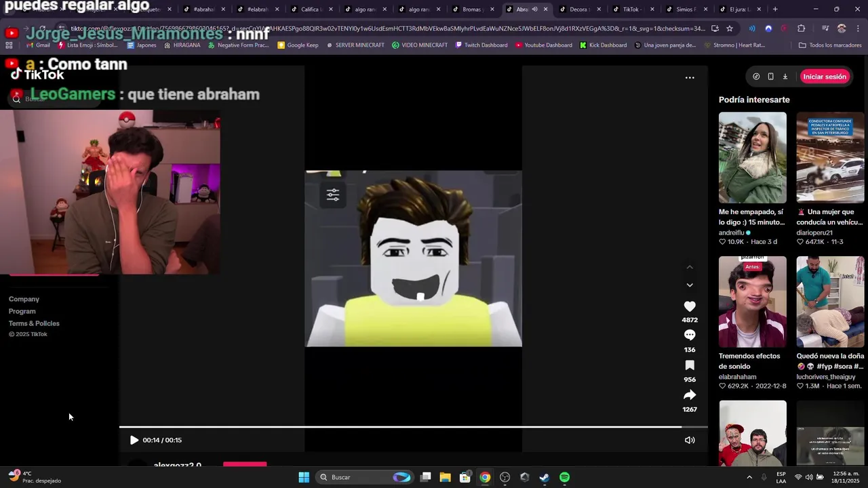Bookmark this page with the star icon
Screen dimensions: 868x488
click(x=730, y=28)
